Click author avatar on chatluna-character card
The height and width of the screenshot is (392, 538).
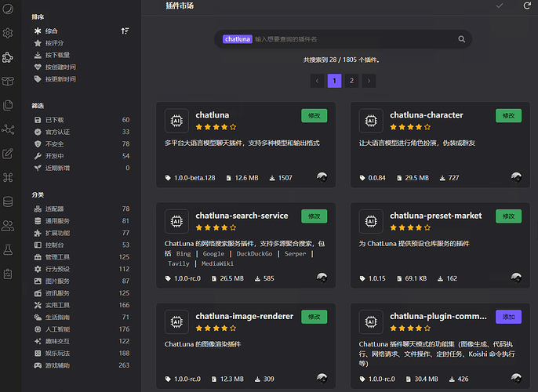[x=516, y=177]
